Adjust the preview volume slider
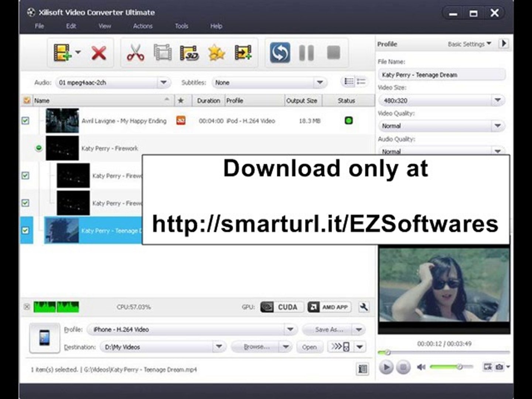The image size is (532, 399). (x=451, y=367)
